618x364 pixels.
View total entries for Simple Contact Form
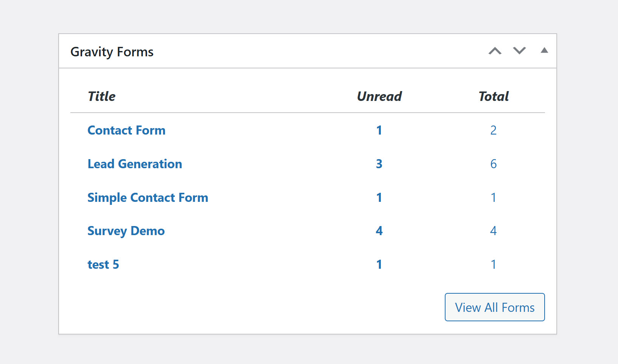pos(493,198)
